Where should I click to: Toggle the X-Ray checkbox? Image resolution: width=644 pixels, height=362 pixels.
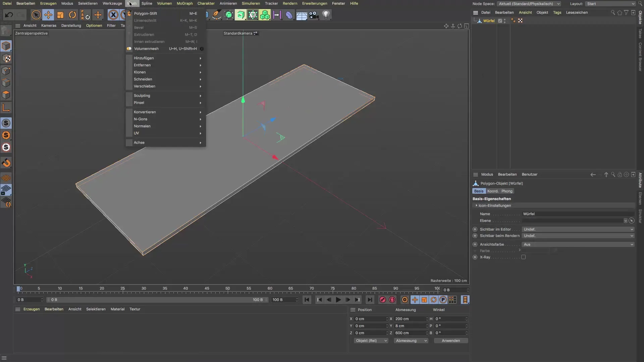[x=523, y=257]
